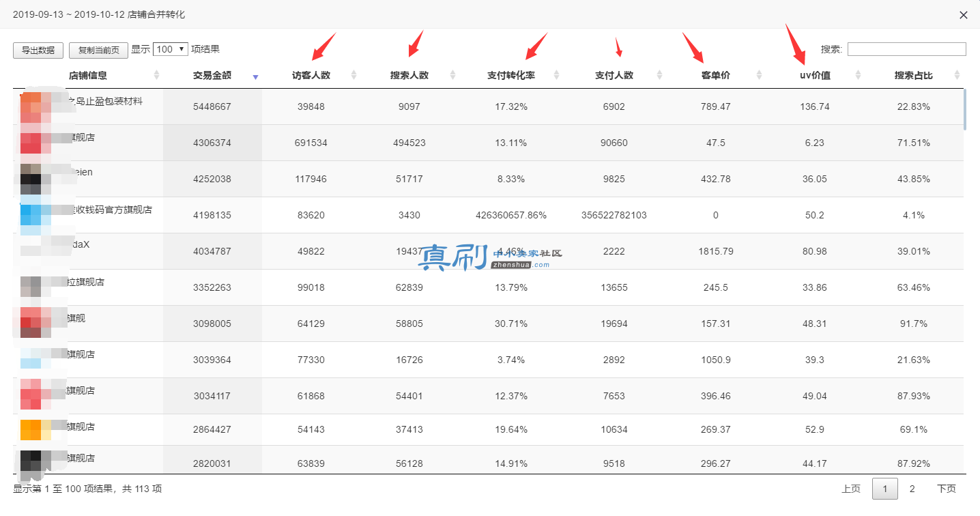
Task: Sort table by 支付人数 sort icon
Action: [x=659, y=75]
